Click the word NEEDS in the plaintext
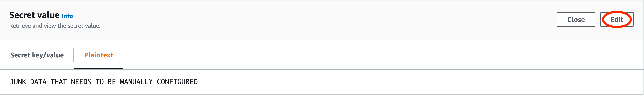Viewport: 644px width, 95px height. click(81, 82)
